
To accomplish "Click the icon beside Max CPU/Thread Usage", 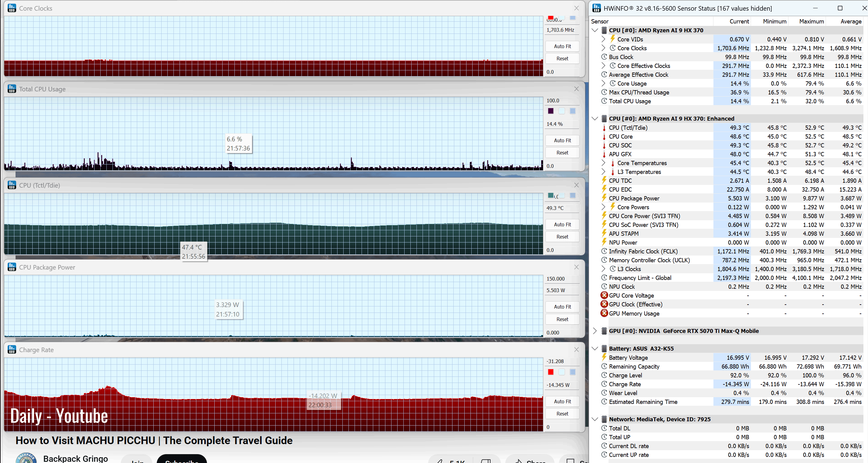I will coord(604,92).
